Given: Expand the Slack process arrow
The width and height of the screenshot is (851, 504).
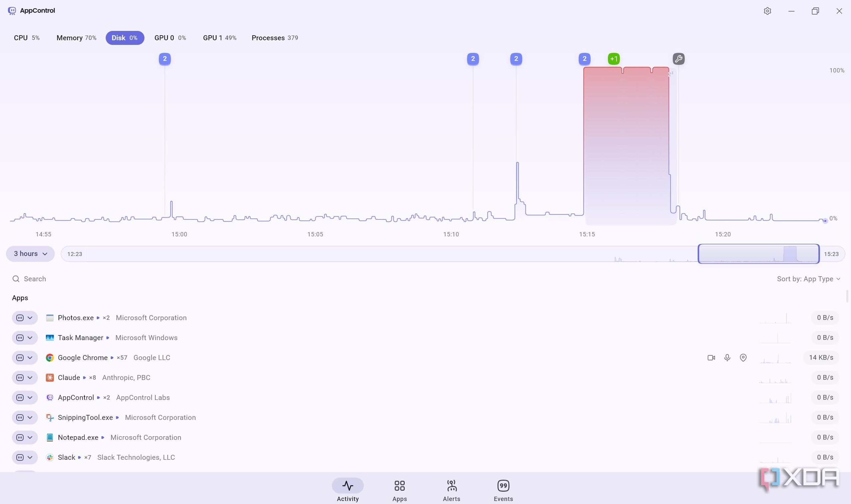Looking at the screenshot, I should pyautogui.click(x=79, y=457).
